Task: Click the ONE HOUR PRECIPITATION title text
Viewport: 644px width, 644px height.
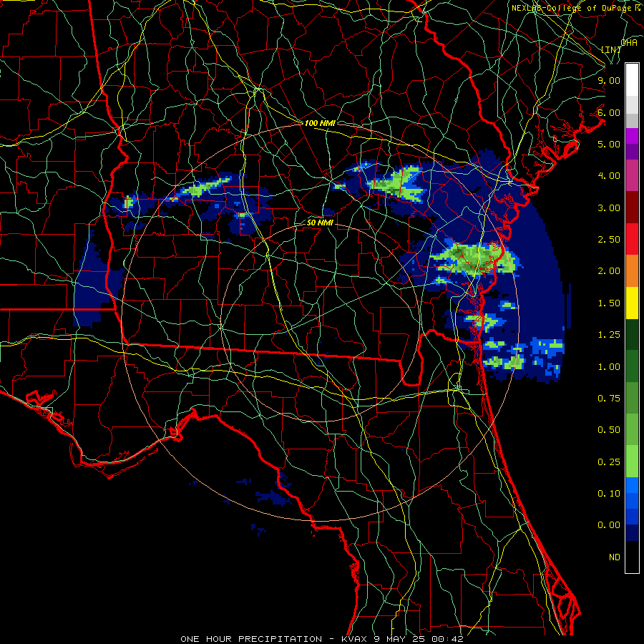Action: point(251,639)
